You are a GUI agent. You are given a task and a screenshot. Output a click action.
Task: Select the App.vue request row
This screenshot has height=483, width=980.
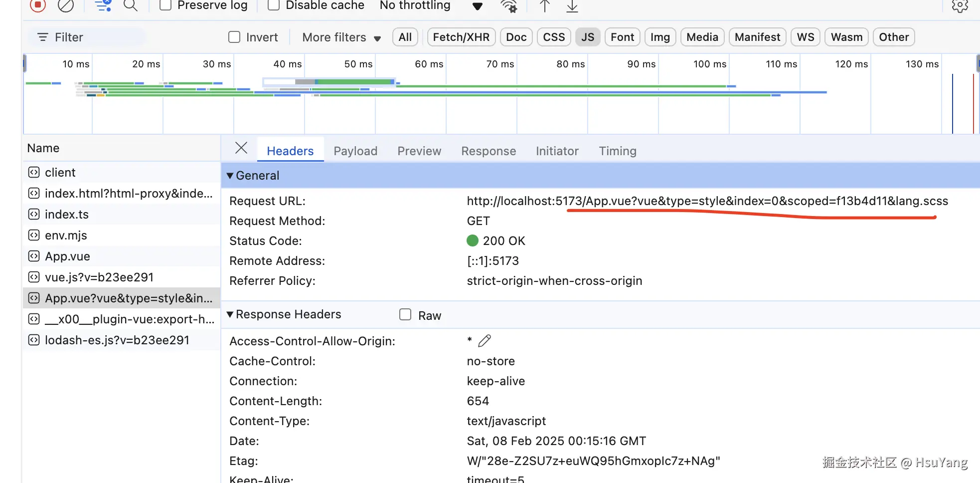[x=121, y=256]
